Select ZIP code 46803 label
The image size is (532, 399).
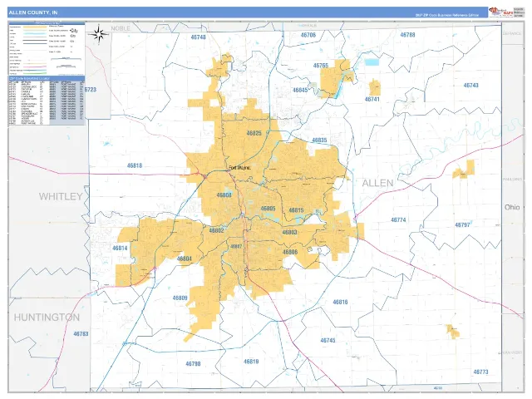coord(289,233)
